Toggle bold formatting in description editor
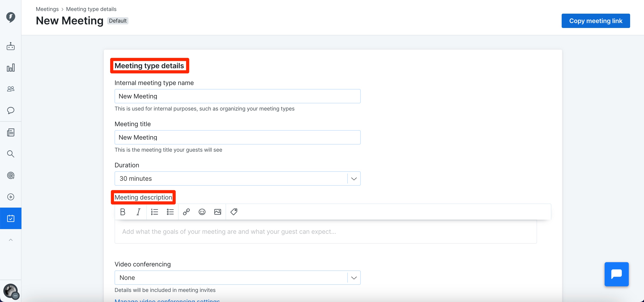The image size is (644, 302). (x=123, y=212)
